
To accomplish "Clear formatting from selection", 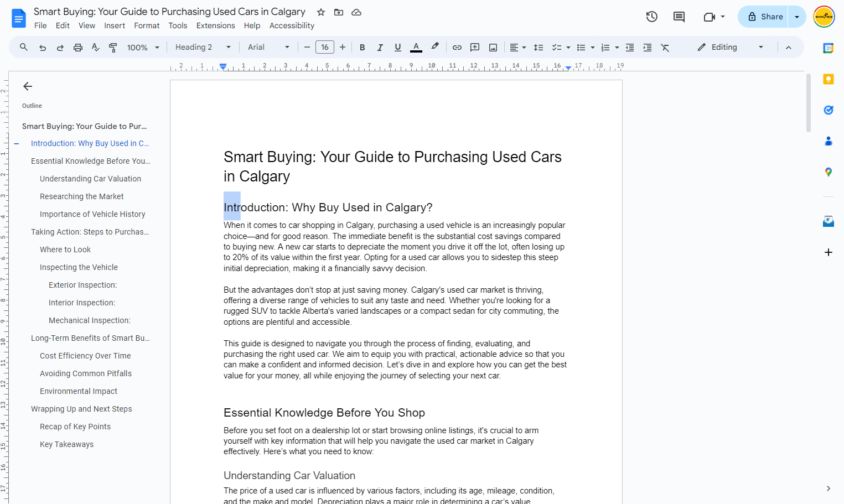I will pos(665,48).
